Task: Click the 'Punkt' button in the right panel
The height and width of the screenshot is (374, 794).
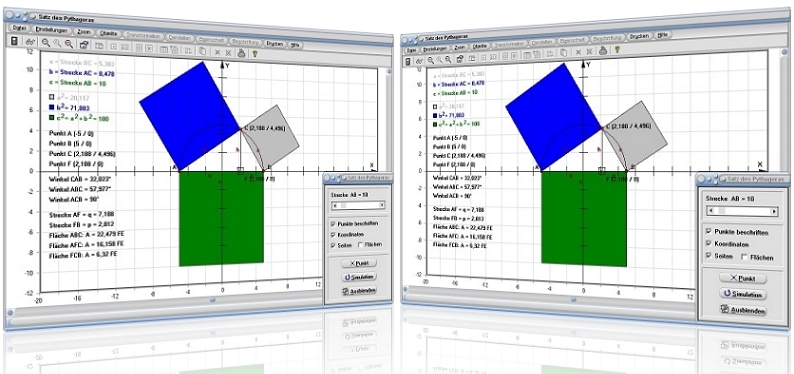Action: pos(743,278)
